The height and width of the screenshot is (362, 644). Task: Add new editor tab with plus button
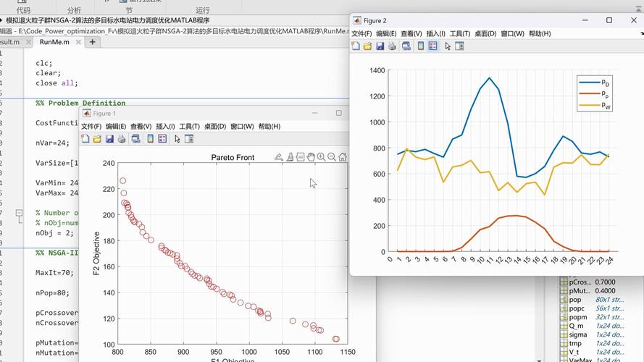click(x=93, y=42)
